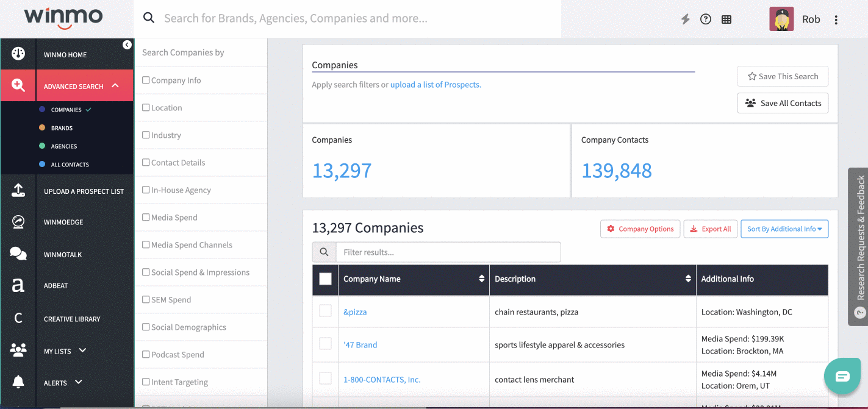The width and height of the screenshot is (868, 409).
Task: Open Sort By Additional Info dropdown
Action: click(x=784, y=229)
